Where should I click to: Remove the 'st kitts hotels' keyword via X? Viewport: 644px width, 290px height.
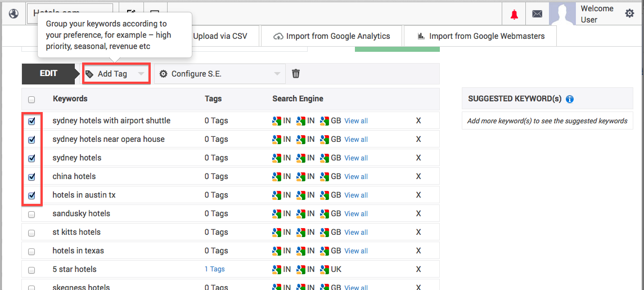(418, 232)
